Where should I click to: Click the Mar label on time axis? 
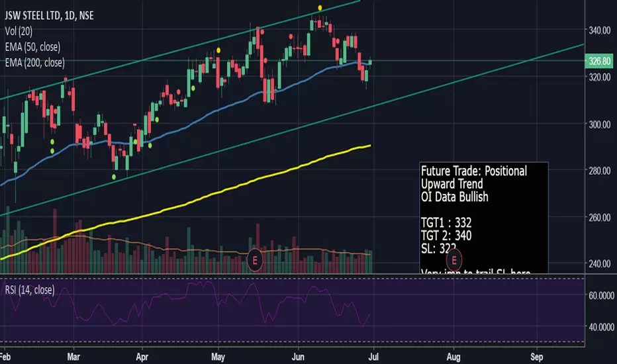point(73,357)
